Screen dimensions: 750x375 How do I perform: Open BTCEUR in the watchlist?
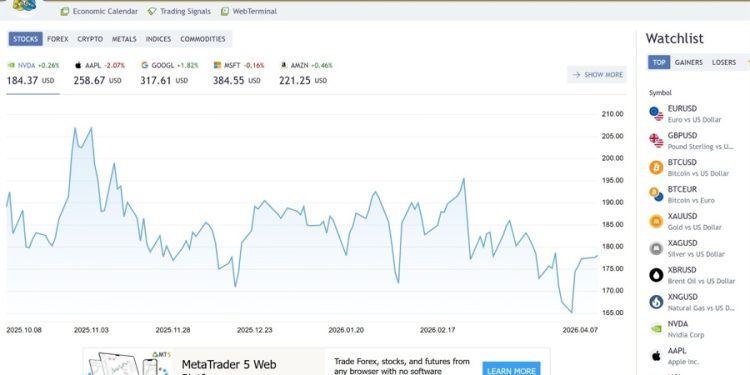[x=699, y=194]
